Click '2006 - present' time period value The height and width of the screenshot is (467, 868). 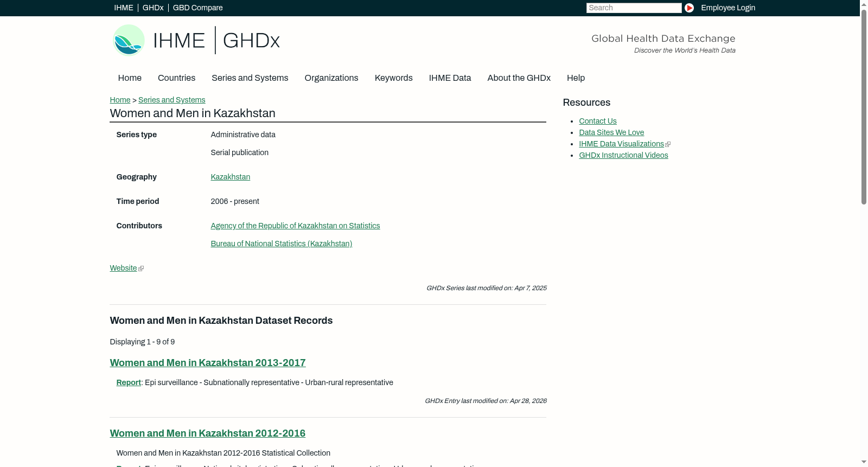[235, 201]
